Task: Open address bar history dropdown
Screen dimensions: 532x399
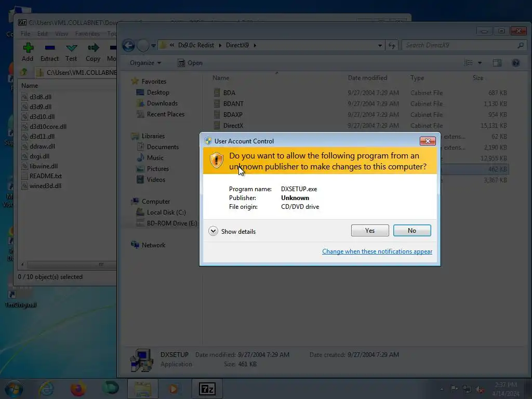Action: click(380, 46)
